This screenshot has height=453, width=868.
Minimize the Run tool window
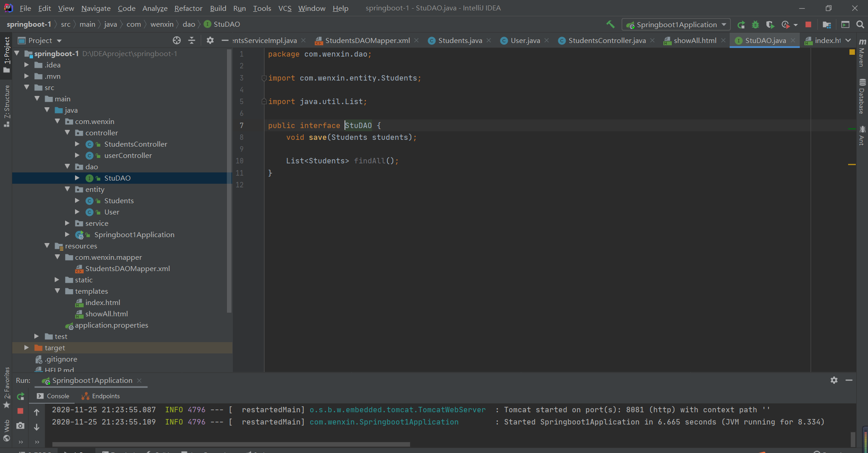click(x=849, y=380)
